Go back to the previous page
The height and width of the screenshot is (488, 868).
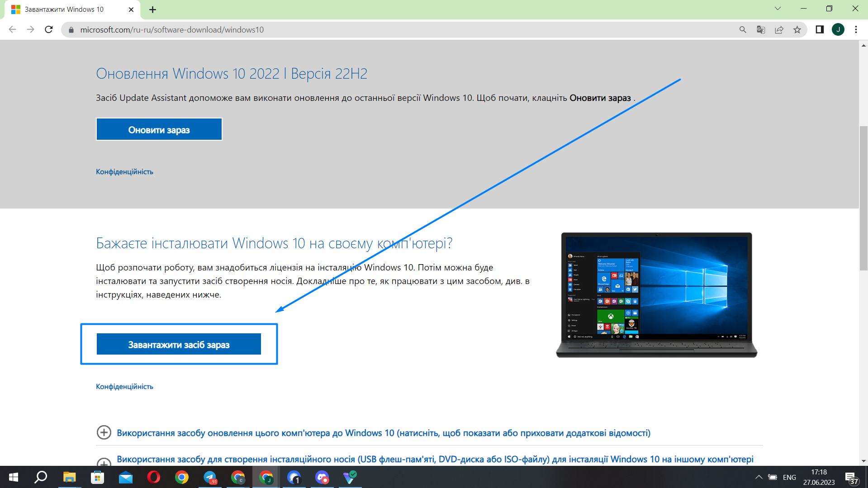pyautogui.click(x=12, y=29)
